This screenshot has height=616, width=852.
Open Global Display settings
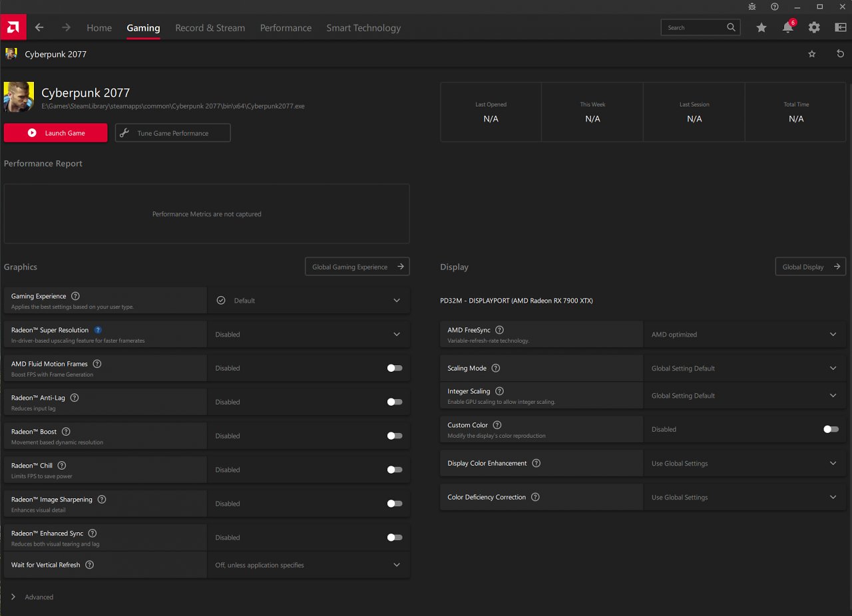(x=811, y=267)
